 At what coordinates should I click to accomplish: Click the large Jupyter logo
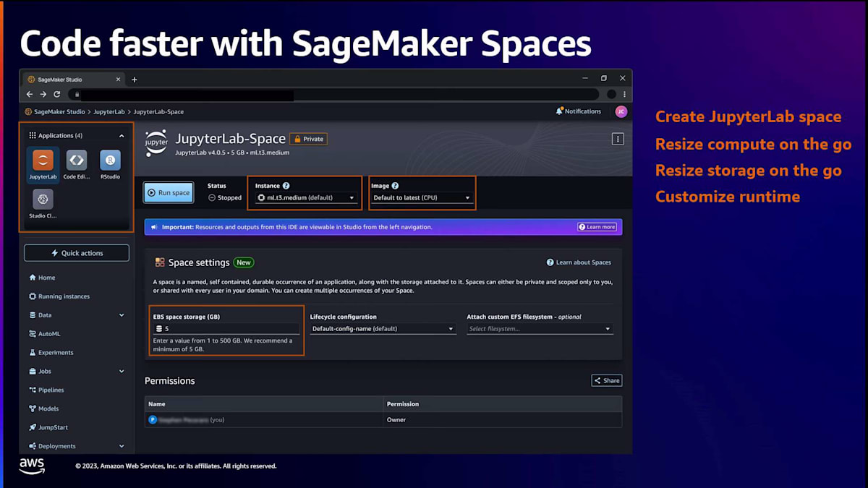pos(156,142)
